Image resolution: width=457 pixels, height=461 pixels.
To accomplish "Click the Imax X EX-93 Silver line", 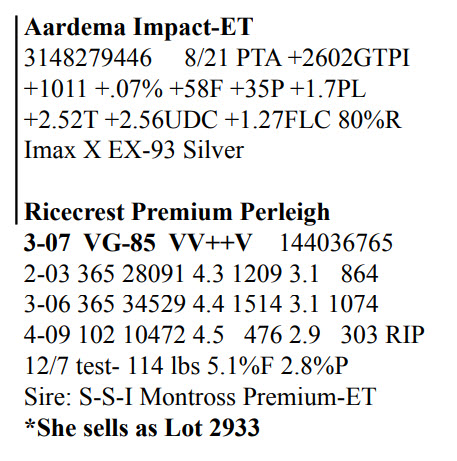I will 134,150.
